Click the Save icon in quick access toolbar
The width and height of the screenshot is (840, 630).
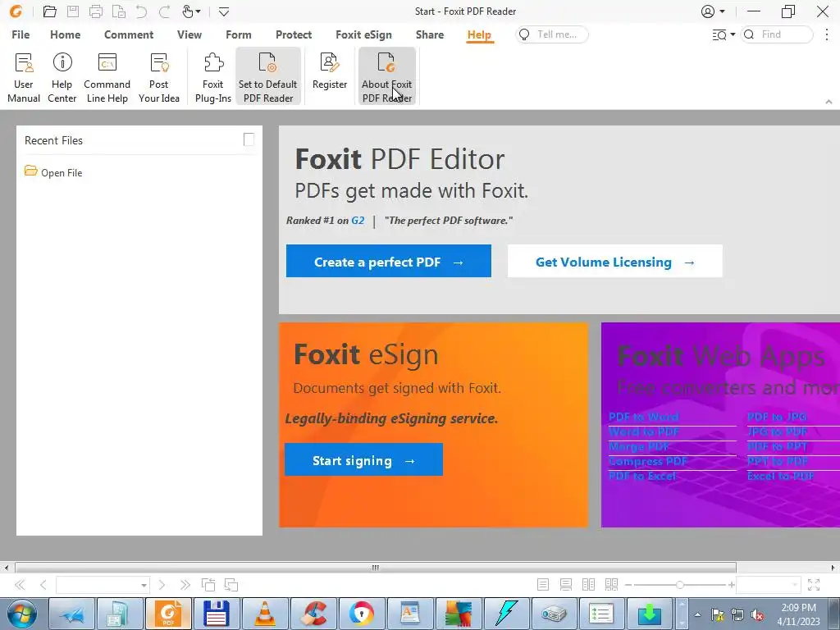tap(73, 11)
